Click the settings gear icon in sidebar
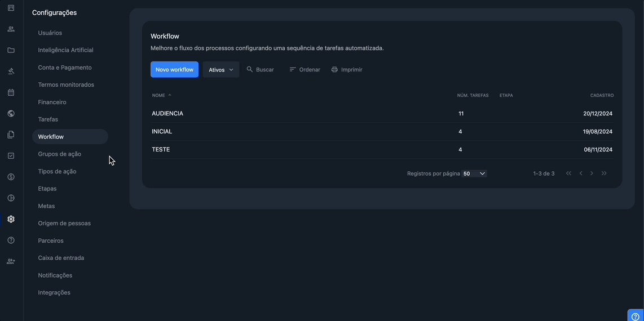Image resolution: width=644 pixels, height=321 pixels. (x=11, y=219)
